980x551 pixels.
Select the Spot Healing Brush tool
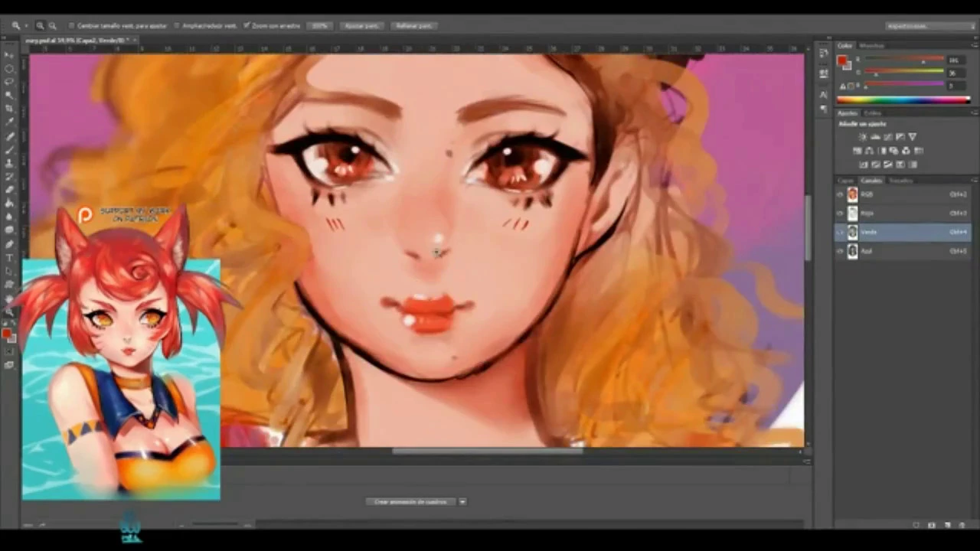9,136
